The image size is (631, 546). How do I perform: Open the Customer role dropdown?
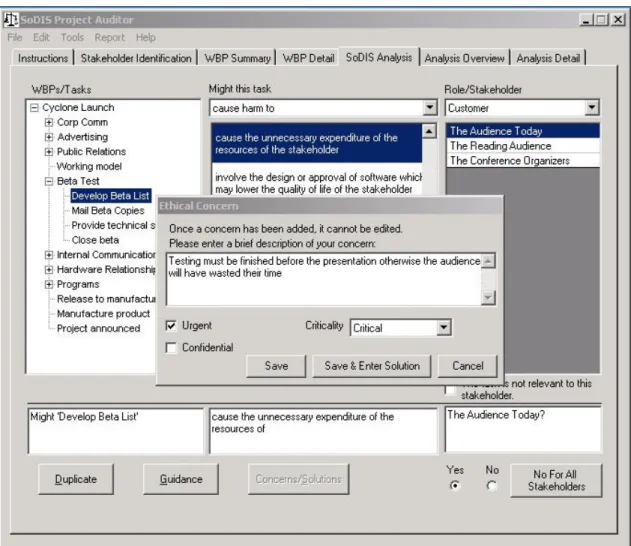pyautogui.click(x=592, y=107)
